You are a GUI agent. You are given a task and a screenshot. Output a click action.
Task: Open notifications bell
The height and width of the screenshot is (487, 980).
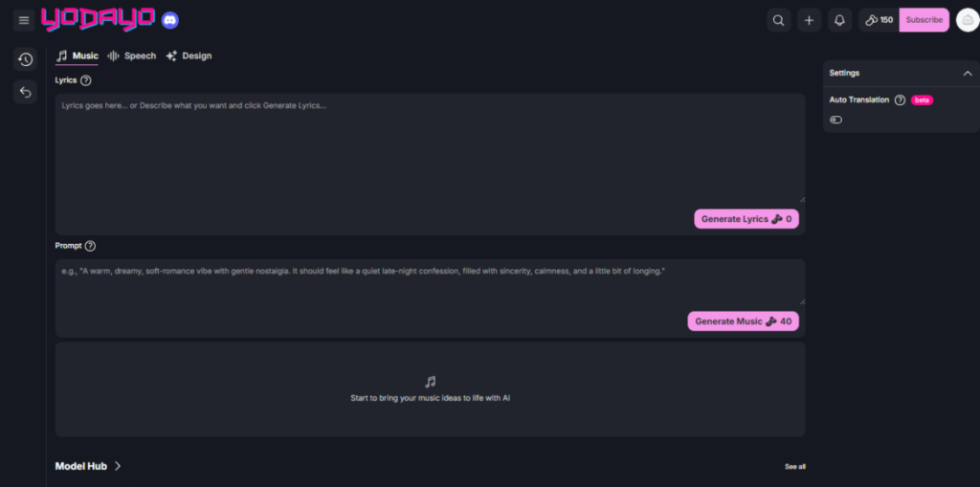coord(839,20)
